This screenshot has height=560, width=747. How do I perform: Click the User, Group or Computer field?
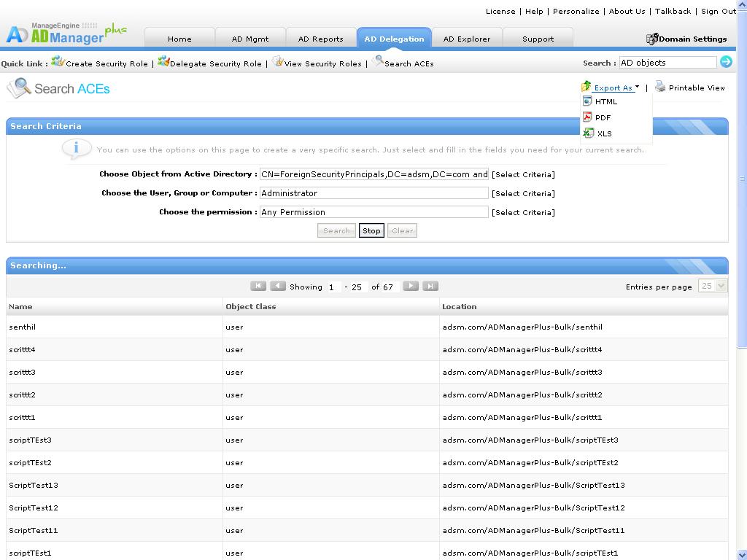(373, 193)
